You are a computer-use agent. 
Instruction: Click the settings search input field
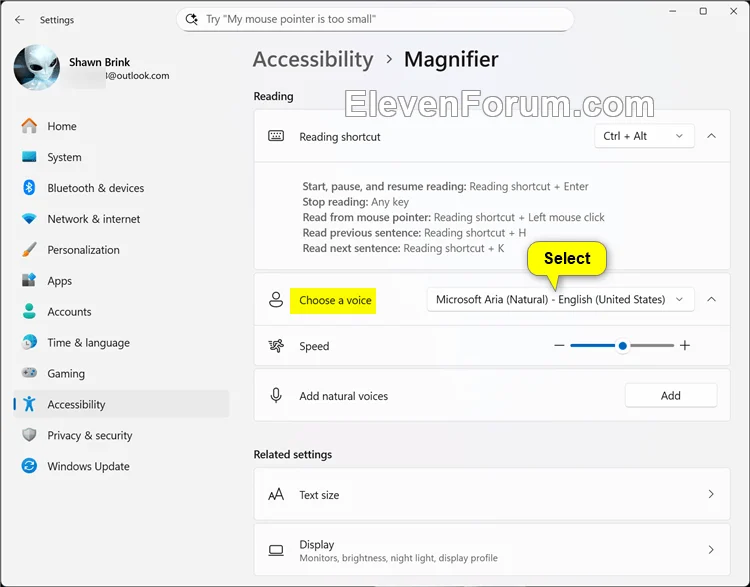pyautogui.click(x=375, y=19)
